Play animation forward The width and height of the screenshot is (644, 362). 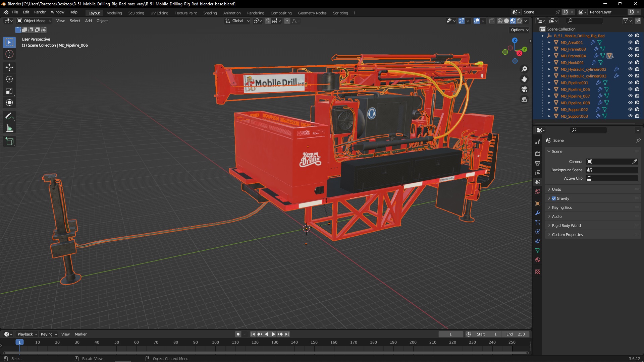click(273, 334)
